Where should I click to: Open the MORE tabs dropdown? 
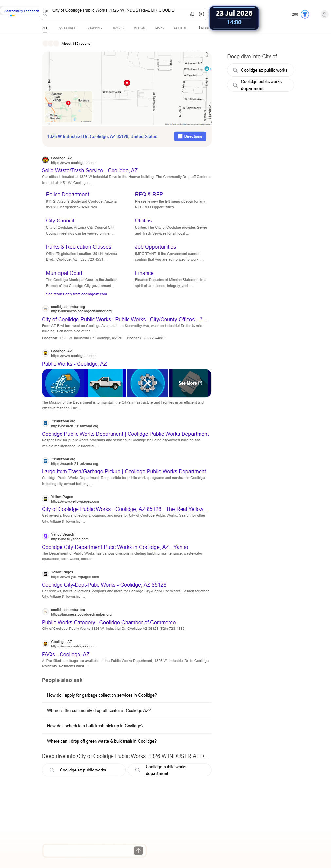pos(204,28)
